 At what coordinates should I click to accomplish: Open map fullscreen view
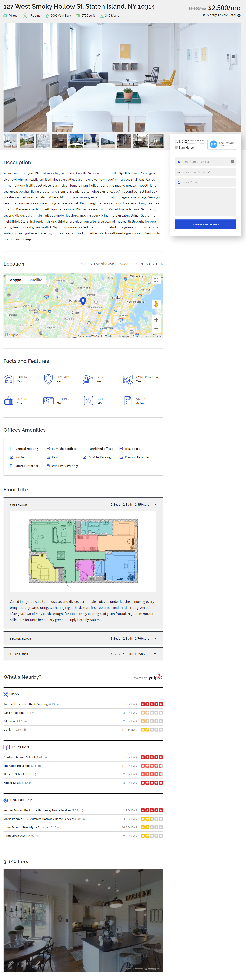click(156, 280)
